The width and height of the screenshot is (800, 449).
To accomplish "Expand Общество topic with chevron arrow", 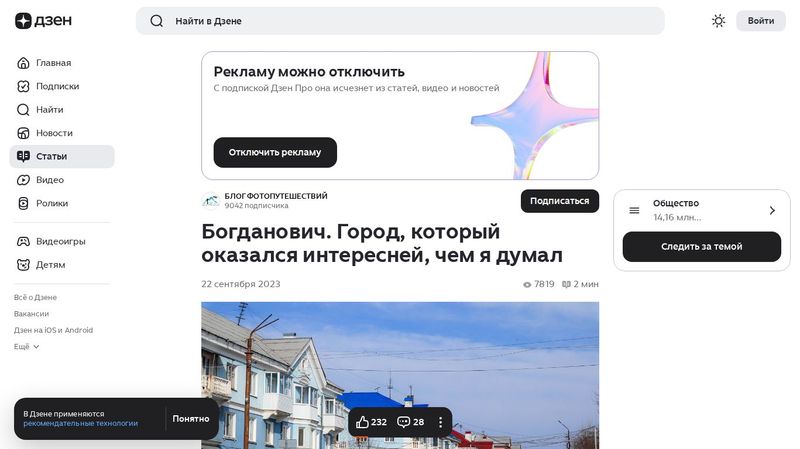I will pyautogui.click(x=772, y=210).
